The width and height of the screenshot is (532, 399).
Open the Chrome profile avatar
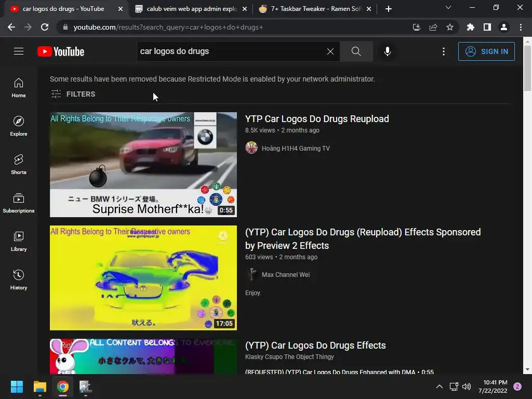point(504,27)
